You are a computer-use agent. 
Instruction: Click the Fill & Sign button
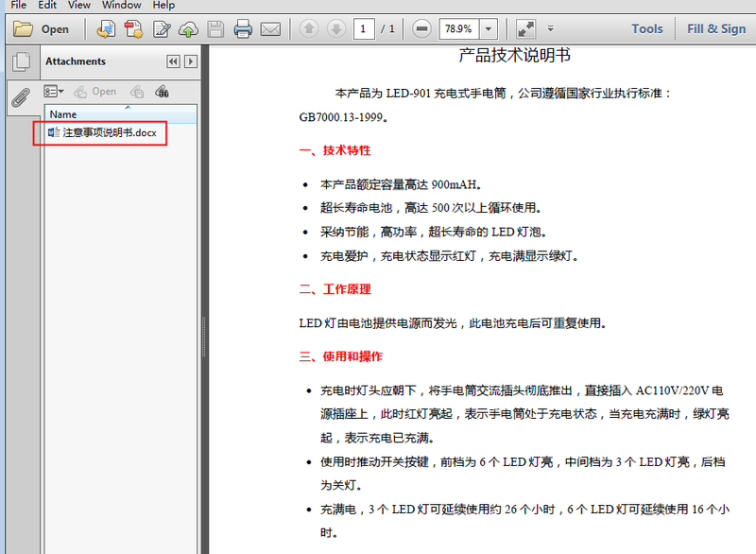click(715, 28)
